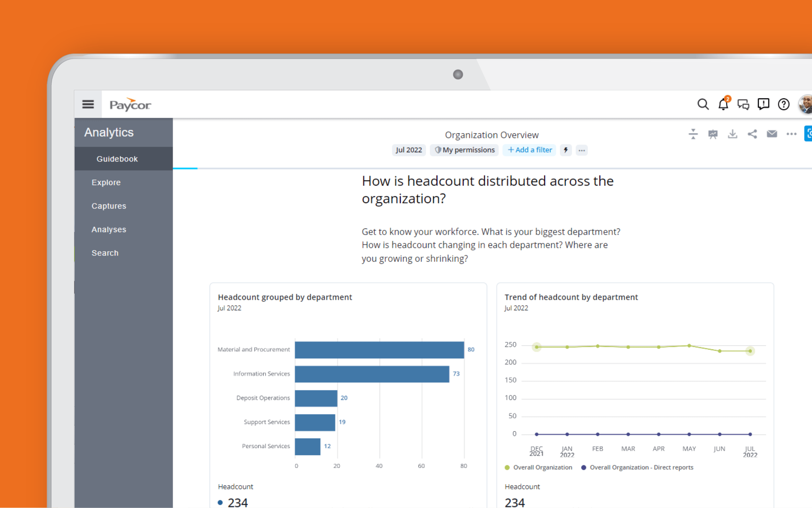Select Explore in Analytics sidebar
This screenshot has width=812, height=508.
coord(124,182)
